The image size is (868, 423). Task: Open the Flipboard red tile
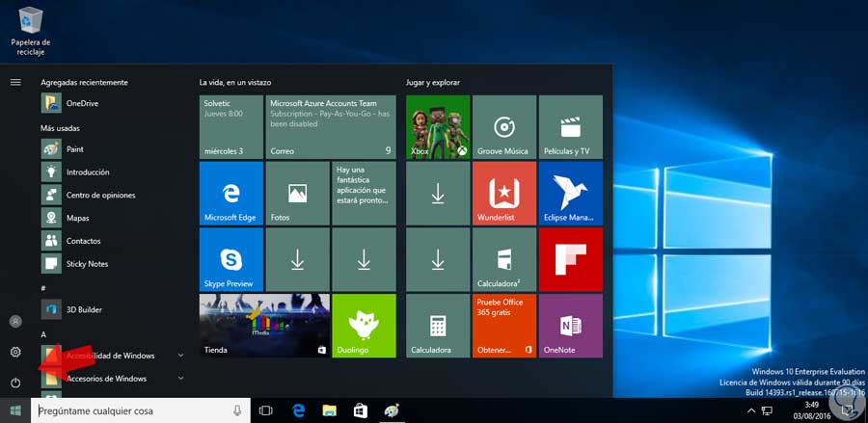[x=571, y=260]
